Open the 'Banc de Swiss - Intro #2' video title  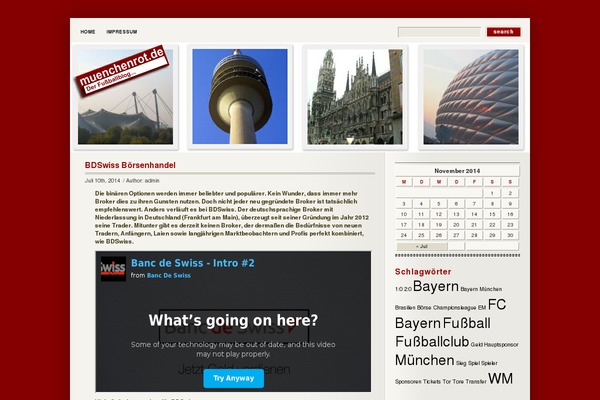(x=192, y=263)
